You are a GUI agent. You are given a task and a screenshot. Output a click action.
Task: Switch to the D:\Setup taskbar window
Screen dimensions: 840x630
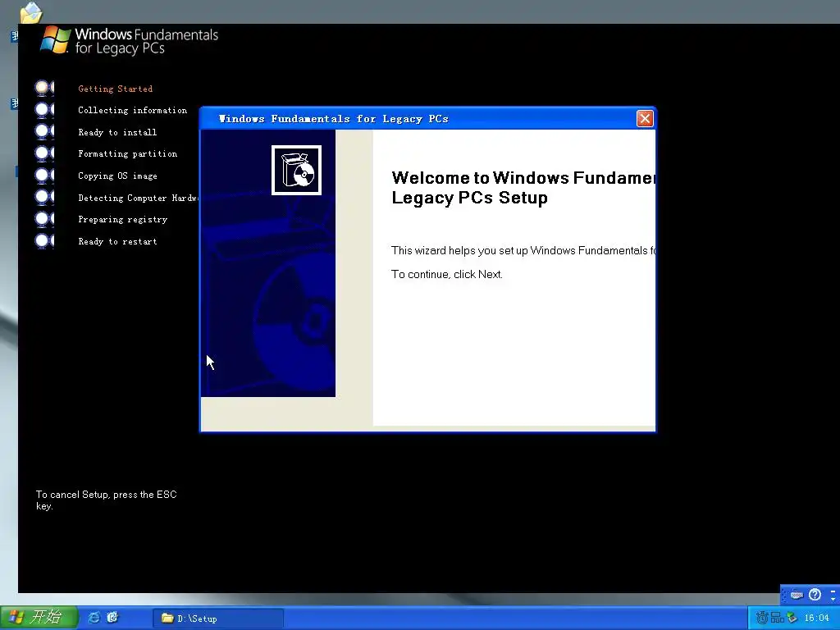218,619
